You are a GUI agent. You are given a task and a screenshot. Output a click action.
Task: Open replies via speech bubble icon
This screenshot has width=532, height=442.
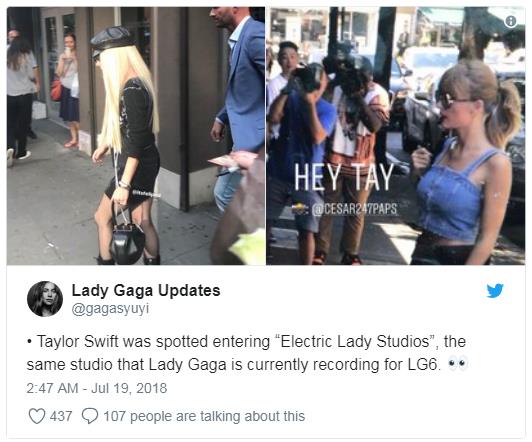[x=90, y=416]
